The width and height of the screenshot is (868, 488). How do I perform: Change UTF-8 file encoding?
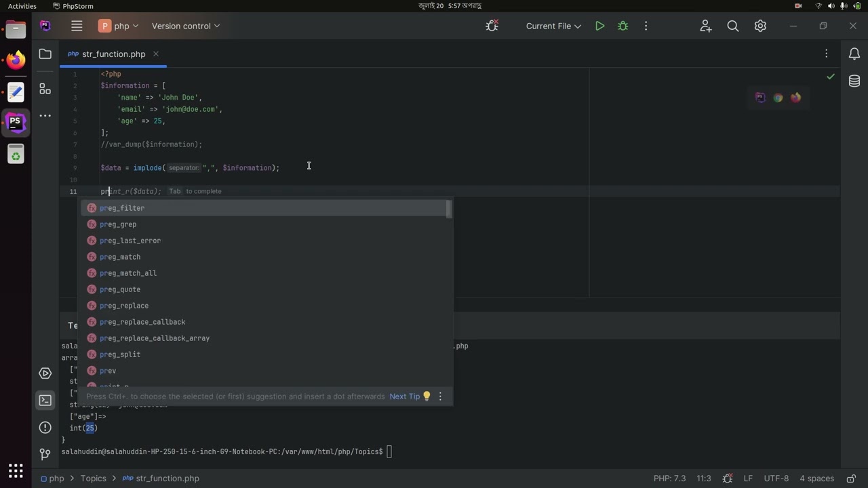point(776,479)
